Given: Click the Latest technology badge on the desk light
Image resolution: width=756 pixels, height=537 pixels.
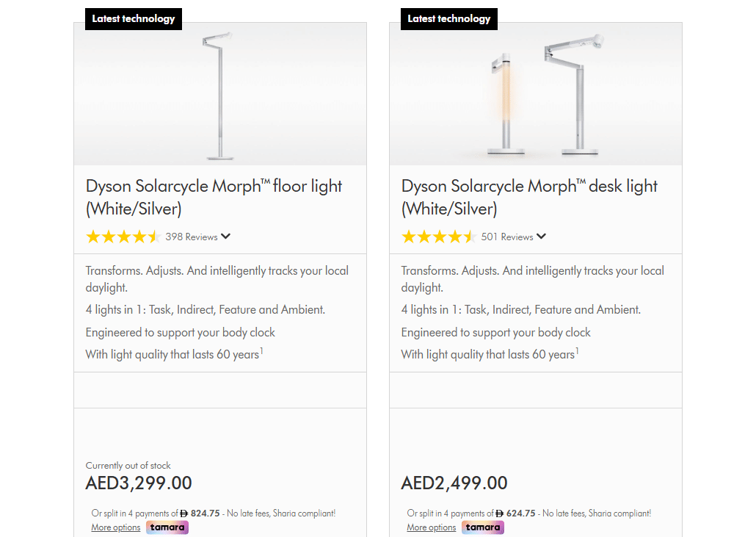Looking at the screenshot, I should [x=449, y=19].
